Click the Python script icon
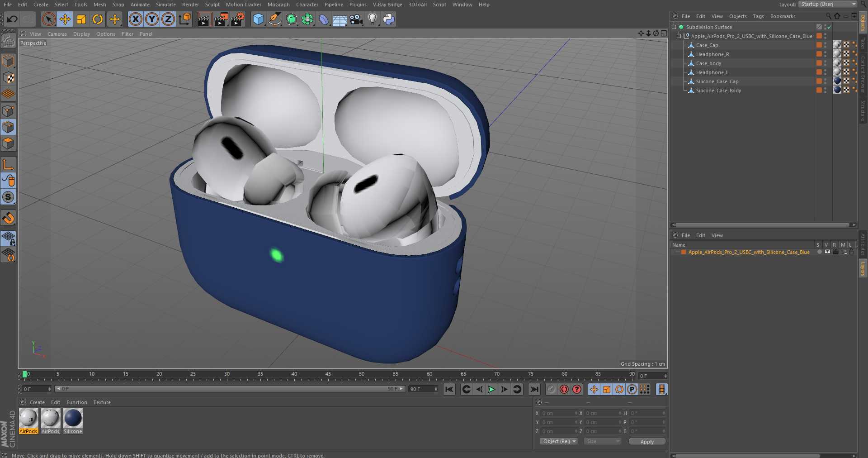 tap(389, 19)
